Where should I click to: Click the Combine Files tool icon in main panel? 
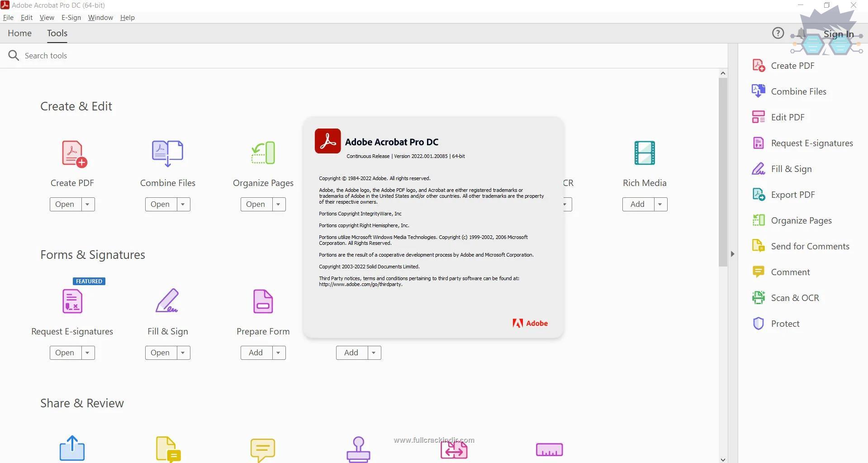pos(168,153)
